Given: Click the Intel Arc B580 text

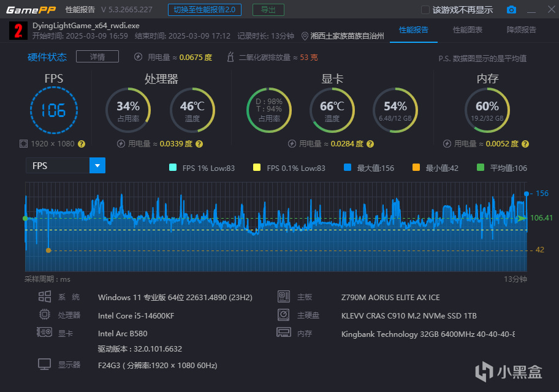Looking at the screenshot, I should [x=123, y=334].
